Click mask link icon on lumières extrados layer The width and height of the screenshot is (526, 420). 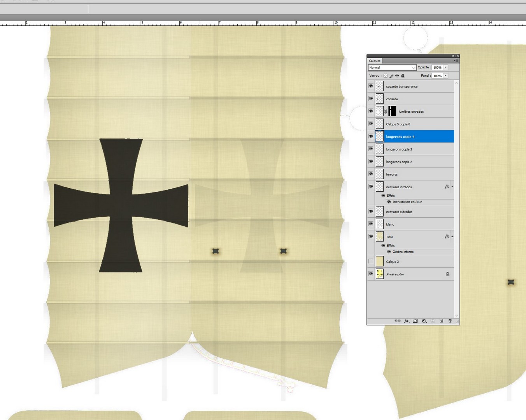[386, 112]
